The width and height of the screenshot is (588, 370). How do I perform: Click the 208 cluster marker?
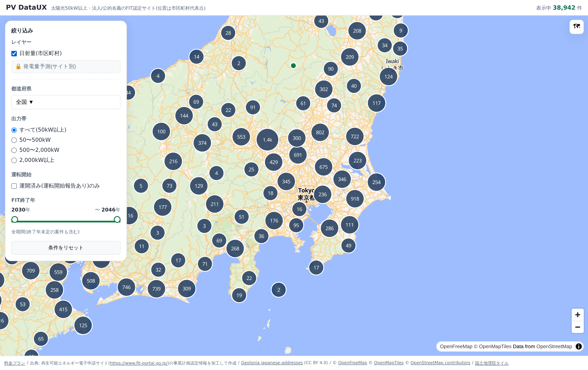[357, 30]
